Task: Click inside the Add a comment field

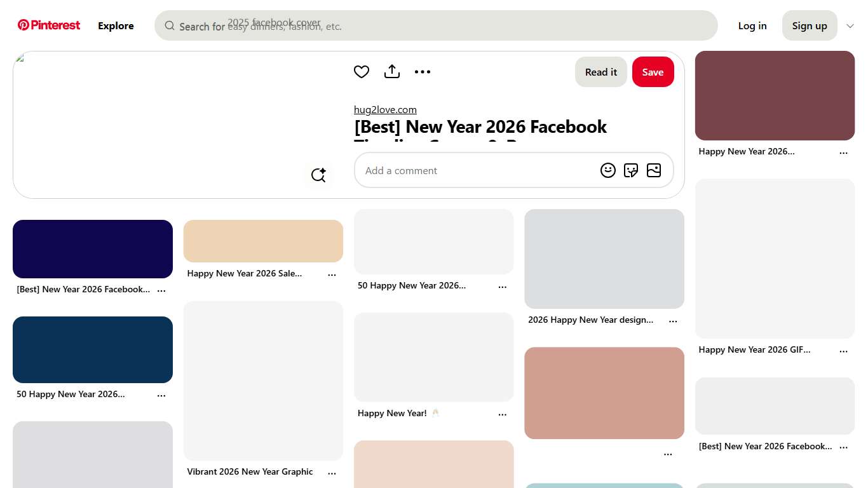Action: [x=477, y=170]
